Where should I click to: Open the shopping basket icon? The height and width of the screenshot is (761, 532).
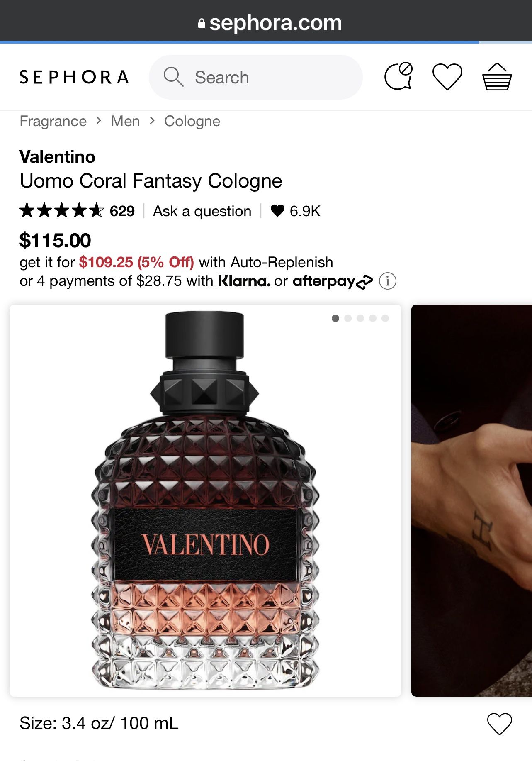pos(497,77)
